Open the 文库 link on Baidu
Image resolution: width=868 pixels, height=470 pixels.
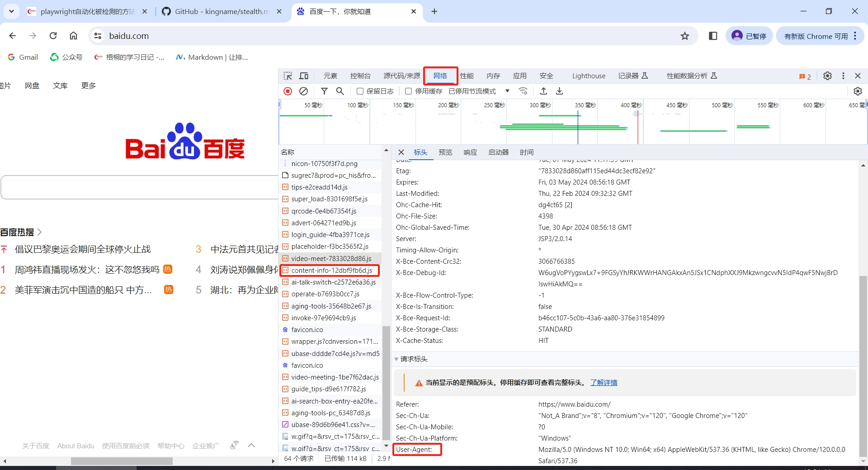pyautogui.click(x=60, y=85)
